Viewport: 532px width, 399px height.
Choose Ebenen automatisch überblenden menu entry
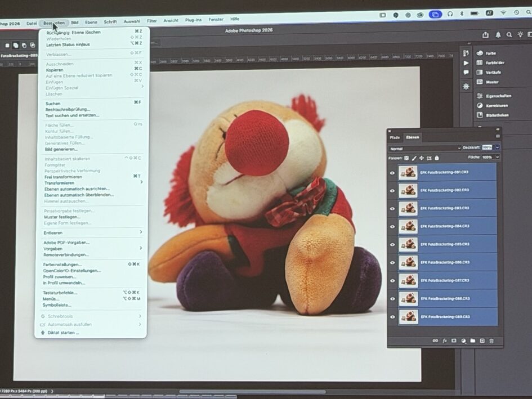(x=79, y=195)
